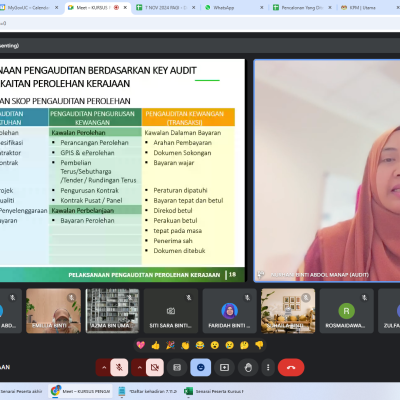Leave the call with red hang-up button

pyautogui.click(x=291, y=367)
